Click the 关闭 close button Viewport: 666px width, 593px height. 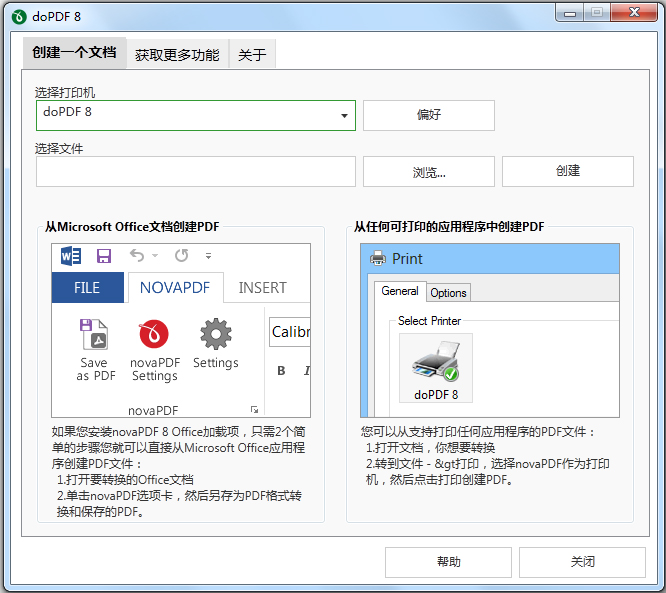582,562
